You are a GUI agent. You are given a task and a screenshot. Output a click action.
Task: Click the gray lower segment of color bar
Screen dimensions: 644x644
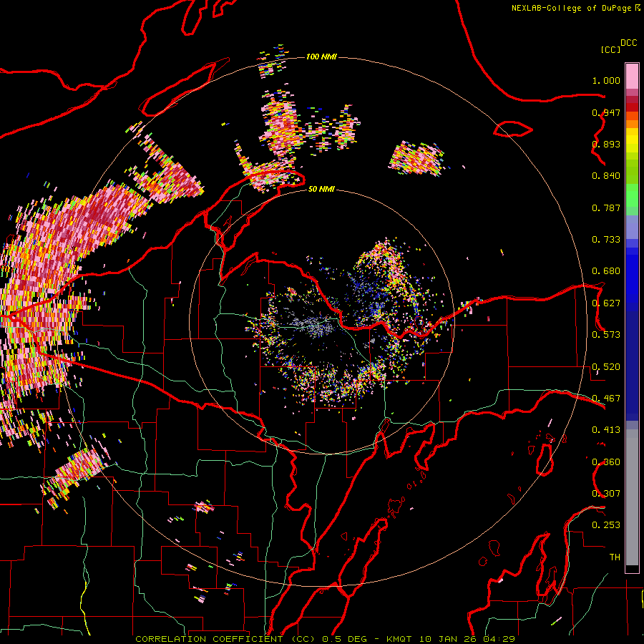632,497
